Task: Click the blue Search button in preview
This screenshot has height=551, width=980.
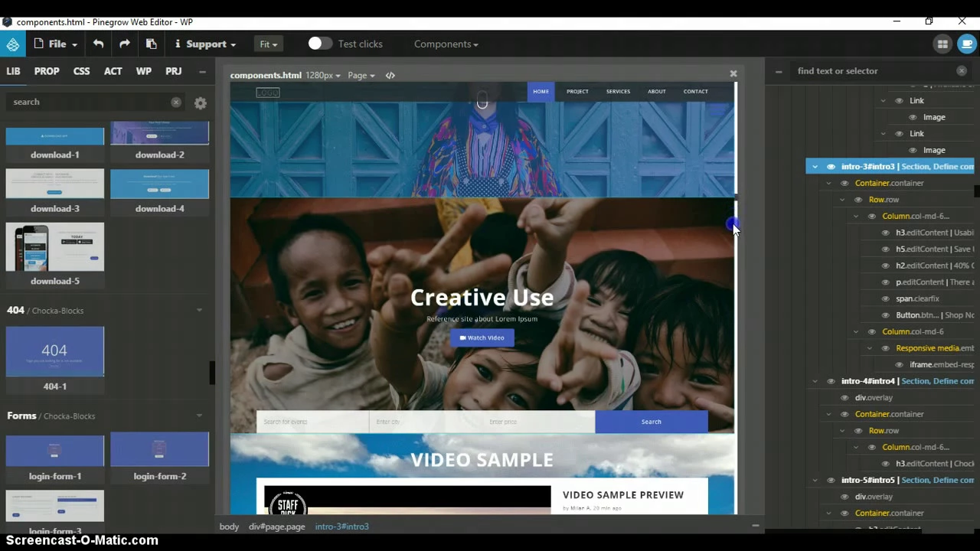Action: tap(652, 422)
